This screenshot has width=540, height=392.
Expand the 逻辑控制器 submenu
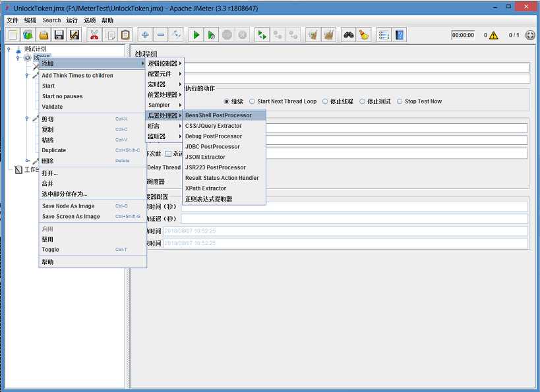164,63
